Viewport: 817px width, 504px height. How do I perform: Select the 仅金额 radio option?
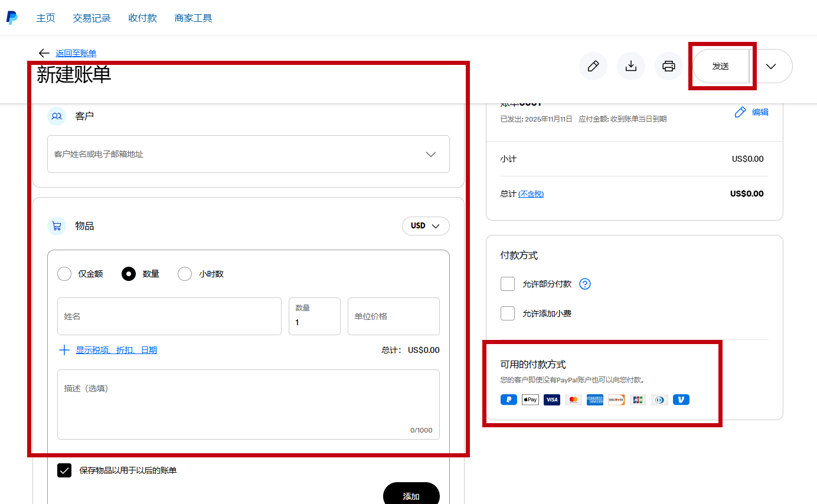[x=64, y=274]
